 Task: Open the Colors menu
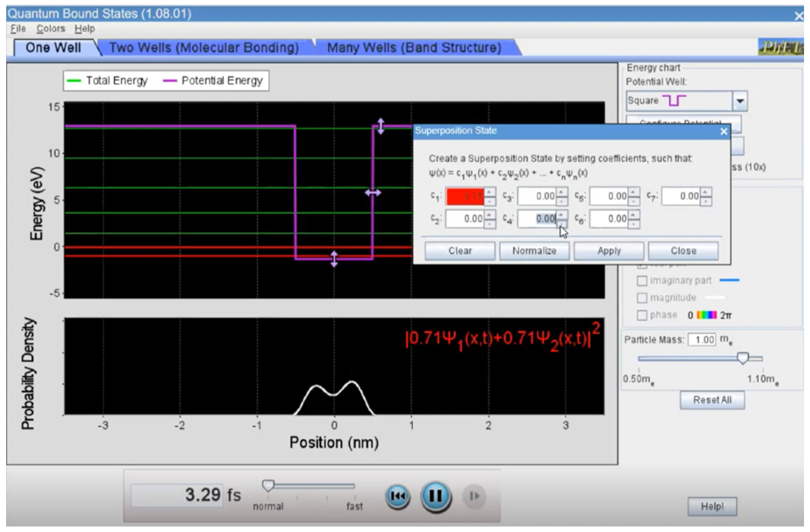[51, 29]
